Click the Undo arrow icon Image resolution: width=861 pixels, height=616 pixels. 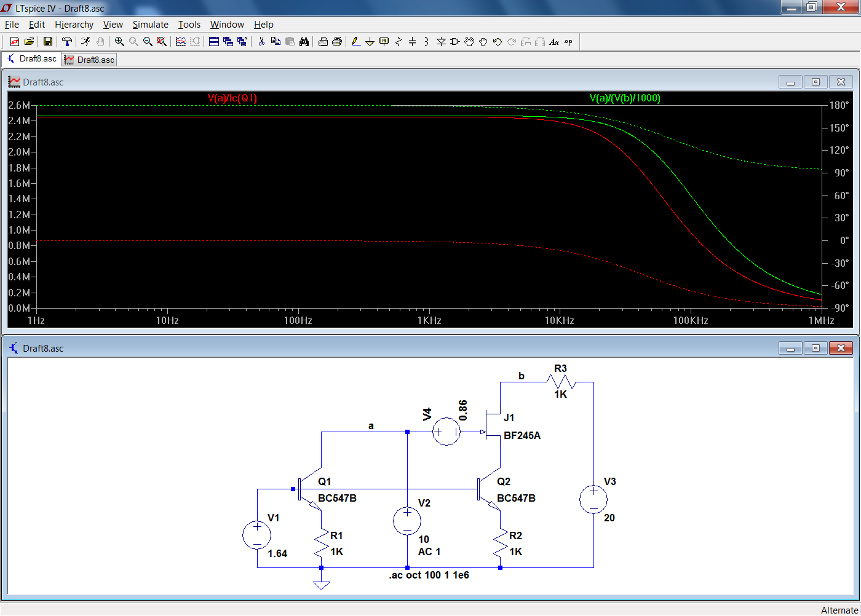tap(498, 41)
